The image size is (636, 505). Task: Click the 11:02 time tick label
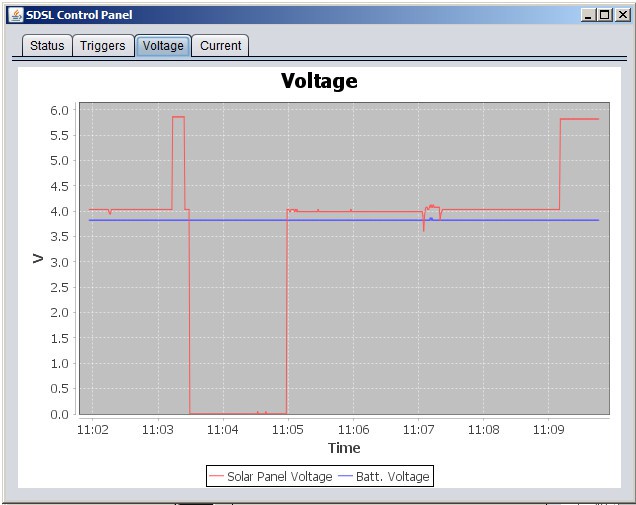pos(93,430)
